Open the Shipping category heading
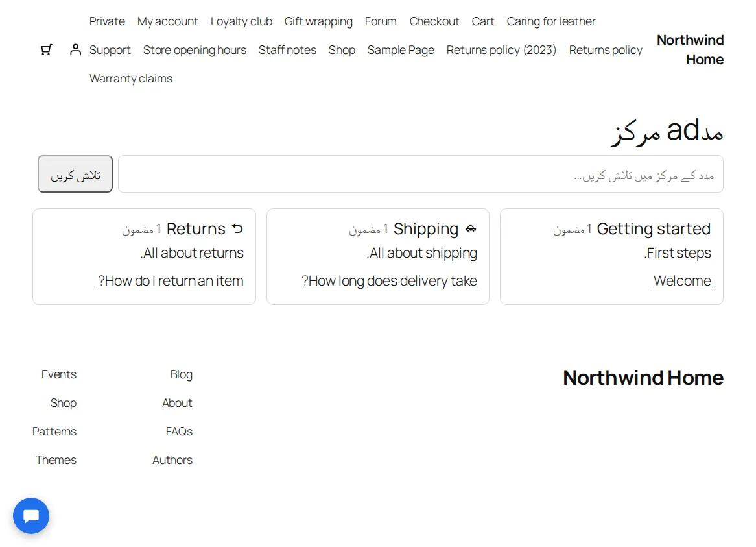 tap(426, 228)
